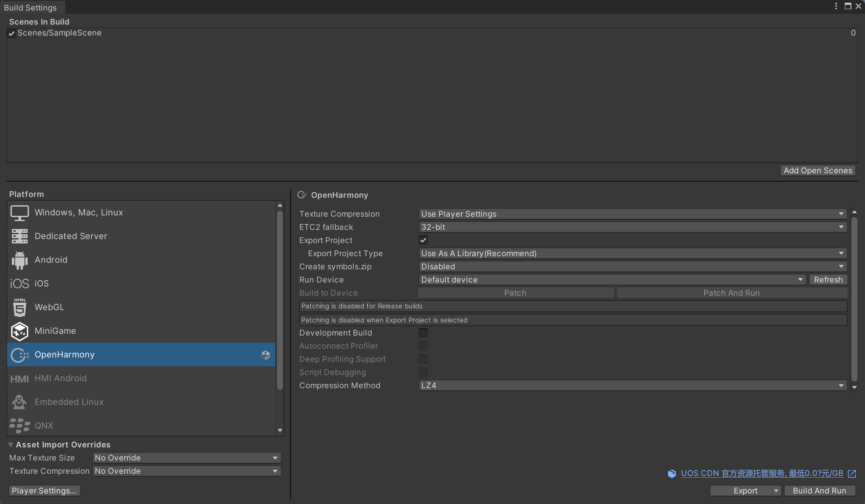The width and height of the screenshot is (865, 504).
Task: Click the UOS CDN cube icon
Action: (x=672, y=474)
